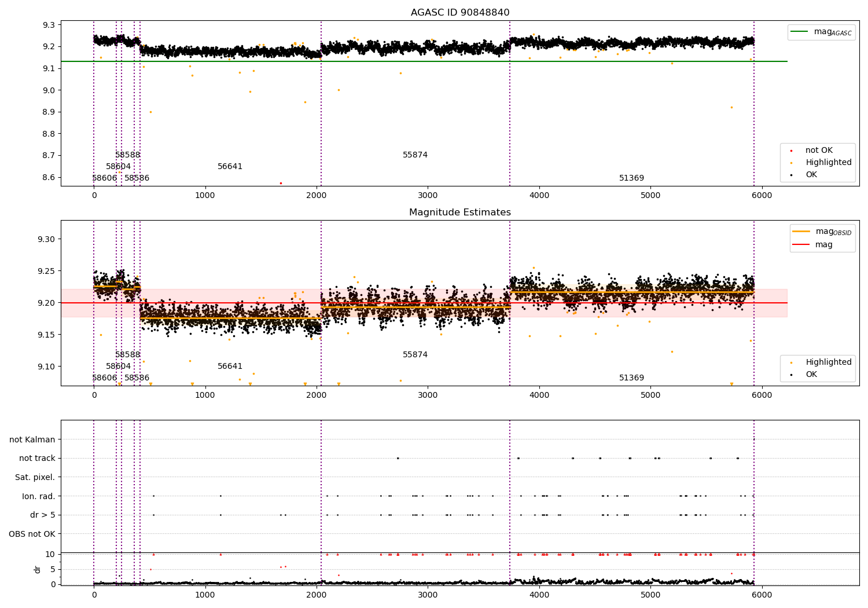Image resolution: width=868 pixels, height=608 pixels.
Task: Click the 3000 x-axis tick in middle plot
Action: pyautogui.click(x=428, y=395)
